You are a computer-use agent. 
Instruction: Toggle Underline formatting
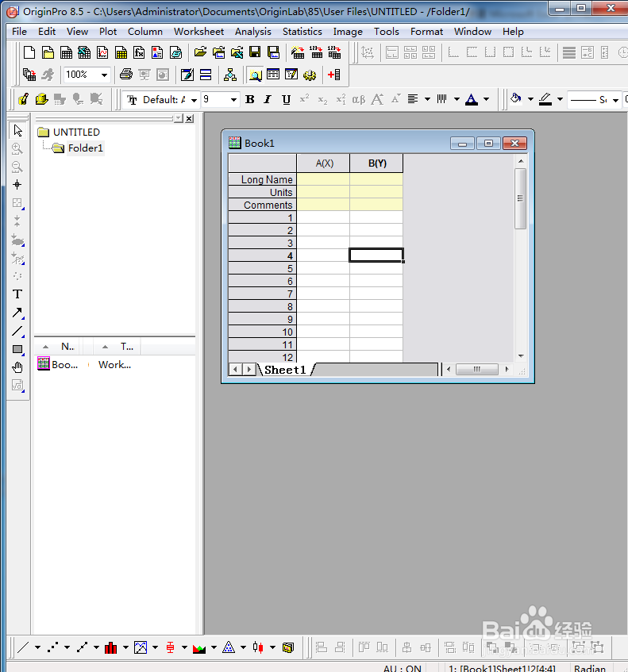pos(286,99)
